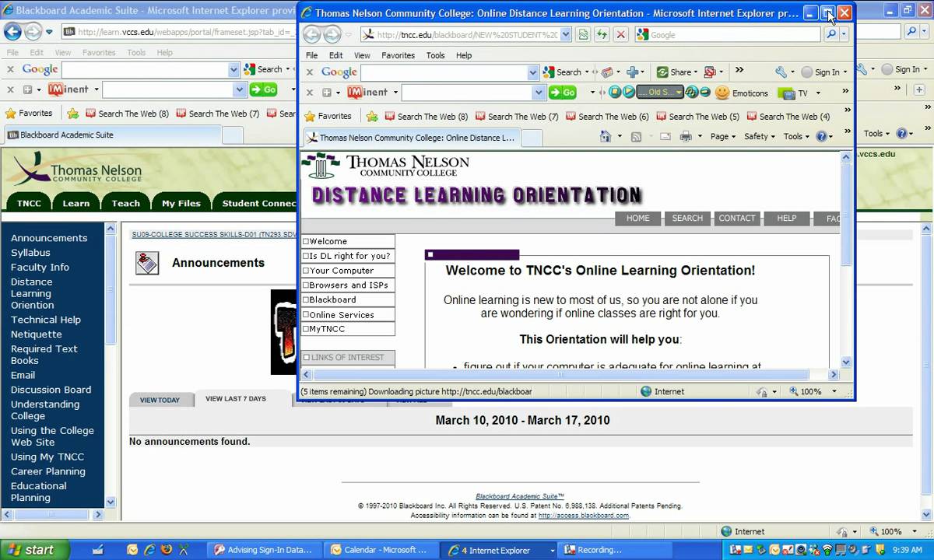The height and width of the screenshot is (560, 934).
Task: Click Google toolbar Search button in front window
Action: click(x=562, y=72)
